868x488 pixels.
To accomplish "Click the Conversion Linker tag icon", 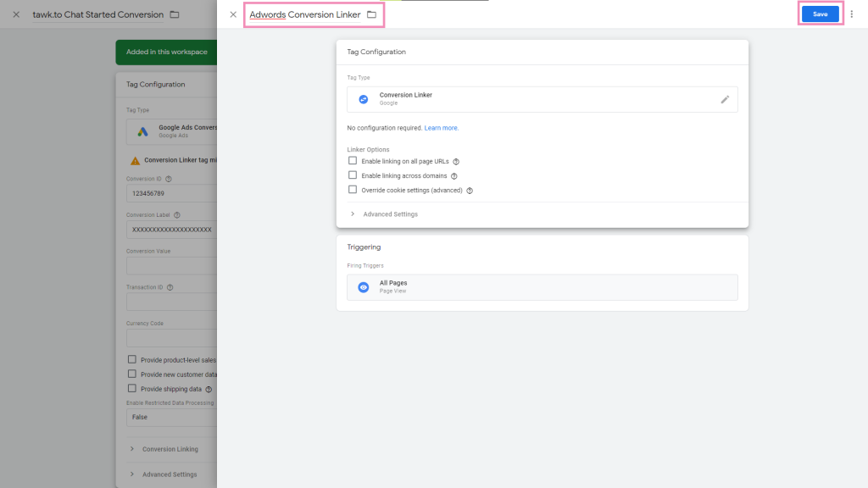I will coord(363,99).
